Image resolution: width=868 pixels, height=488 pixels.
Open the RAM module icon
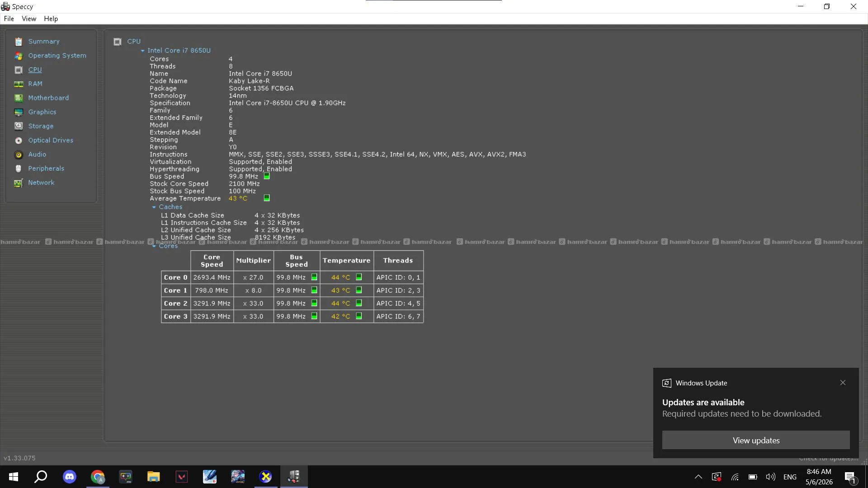pyautogui.click(x=19, y=84)
